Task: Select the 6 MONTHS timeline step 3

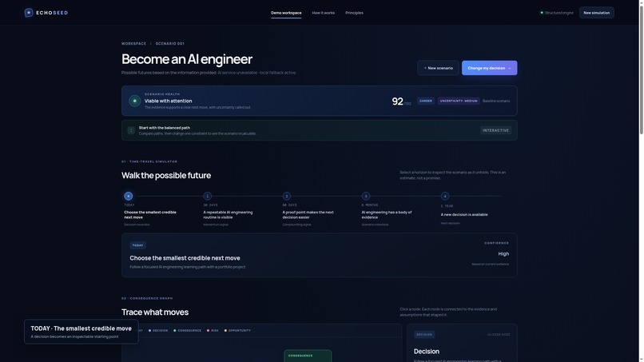Action: coord(365,196)
